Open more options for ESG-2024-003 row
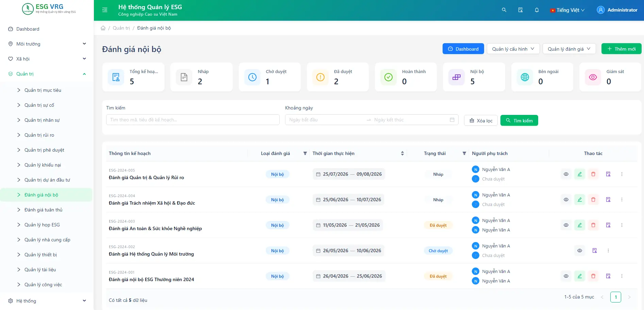The image size is (644, 310). [622, 225]
